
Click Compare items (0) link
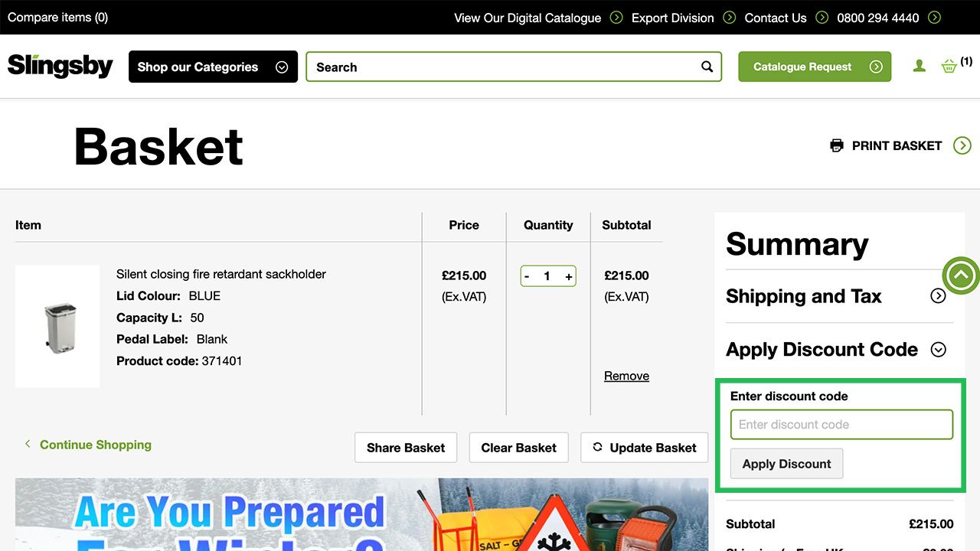[x=57, y=17]
